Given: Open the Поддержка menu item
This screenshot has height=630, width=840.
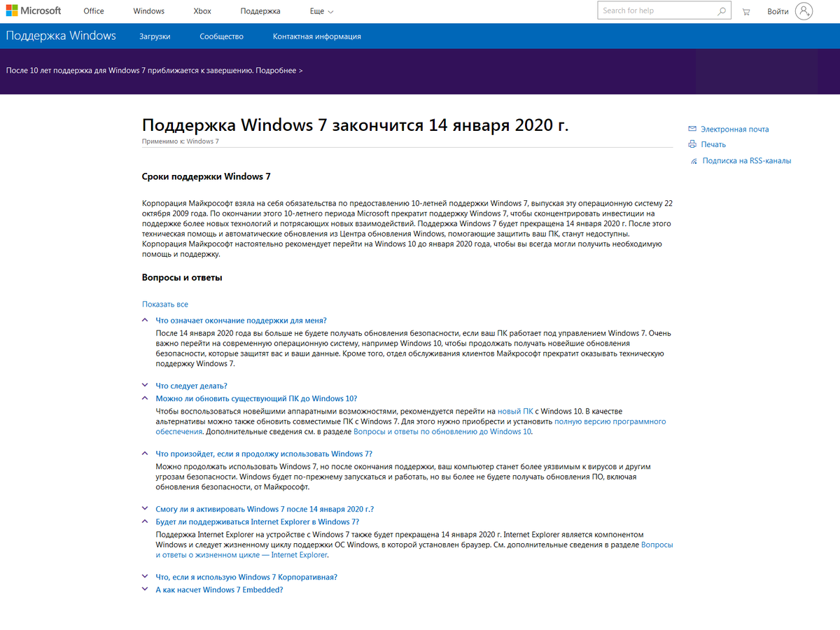Looking at the screenshot, I should tap(260, 11).
